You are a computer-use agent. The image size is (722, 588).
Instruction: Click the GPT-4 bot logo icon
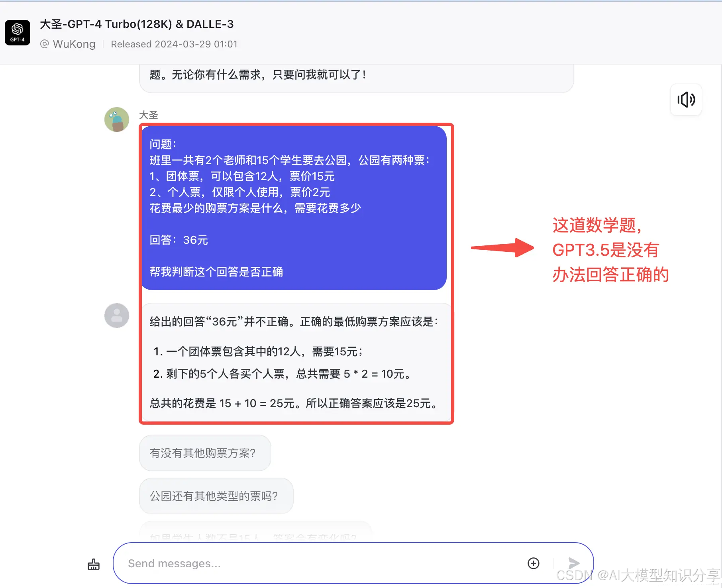(x=18, y=33)
